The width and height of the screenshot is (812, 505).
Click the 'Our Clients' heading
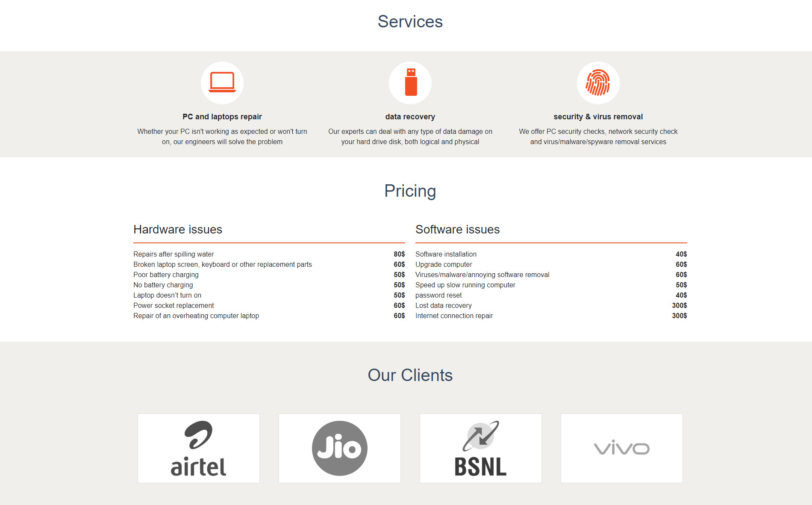point(410,375)
